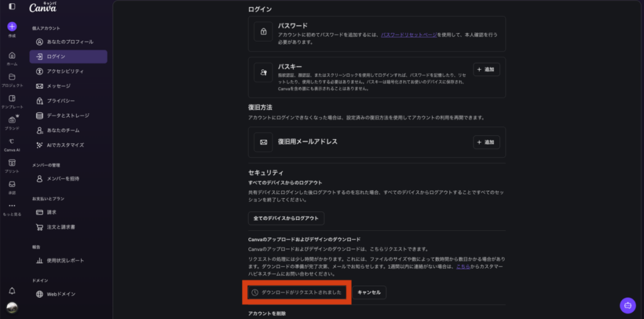Screen dimensions: 644x319
Task: Click the セキュリティ section heading
Action: coord(266,172)
